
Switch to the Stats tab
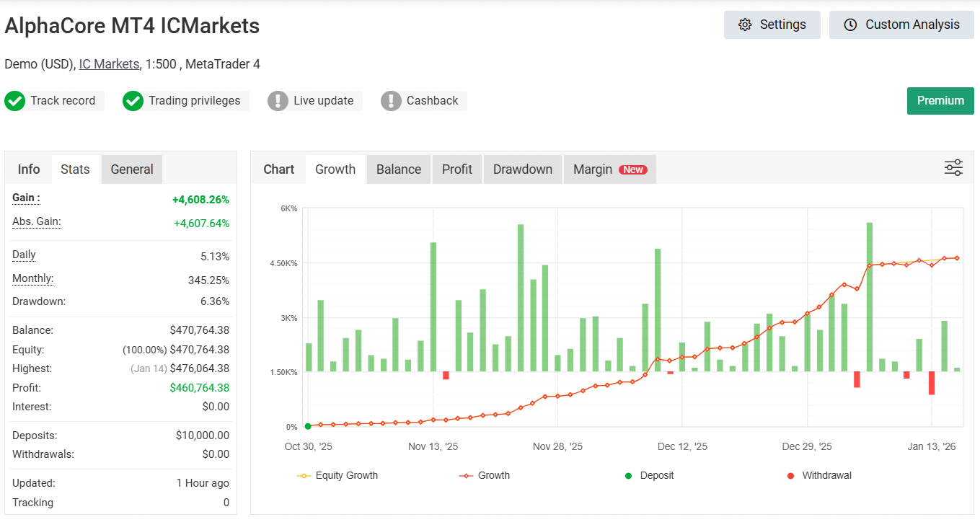coord(75,169)
